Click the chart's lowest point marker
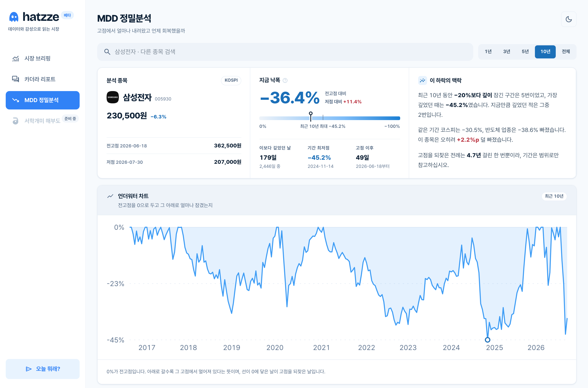This screenshot has width=588, height=388. [487, 340]
